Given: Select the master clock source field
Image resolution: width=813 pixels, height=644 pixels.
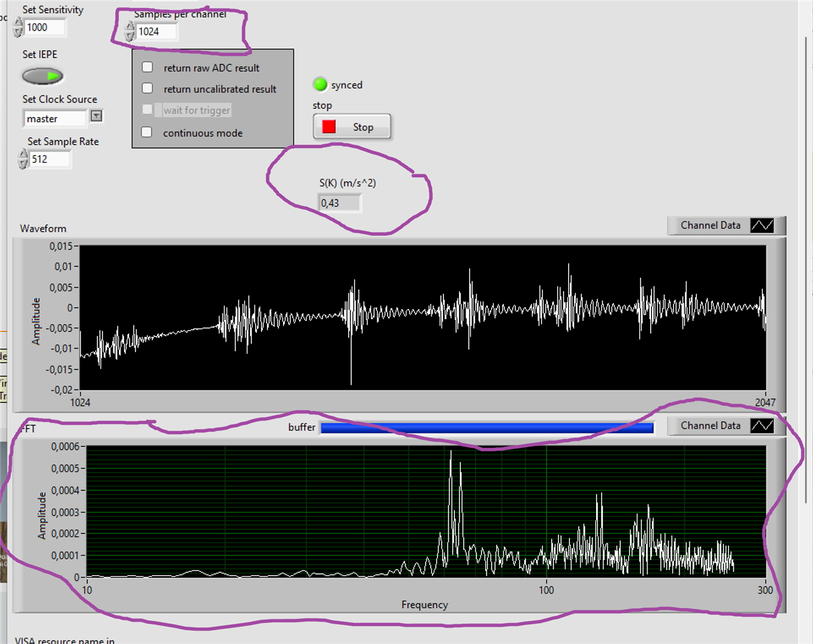Looking at the screenshot, I should pyautogui.click(x=55, y=119).
